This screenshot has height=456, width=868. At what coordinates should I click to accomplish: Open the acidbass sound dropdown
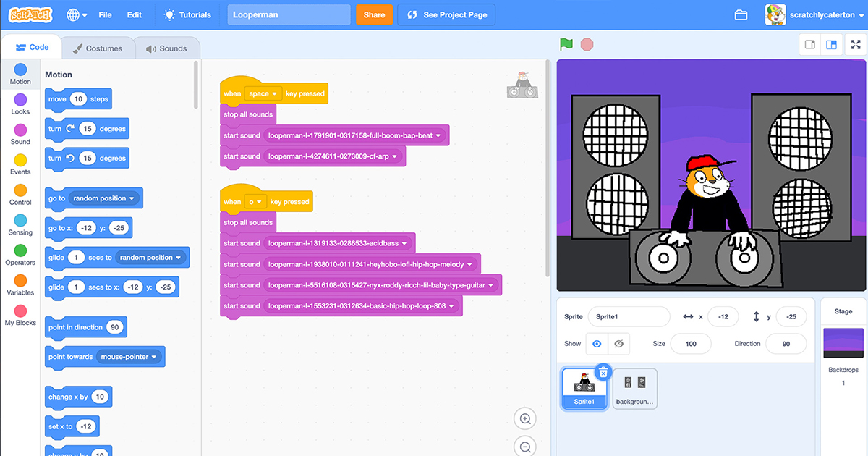(404, 244)
